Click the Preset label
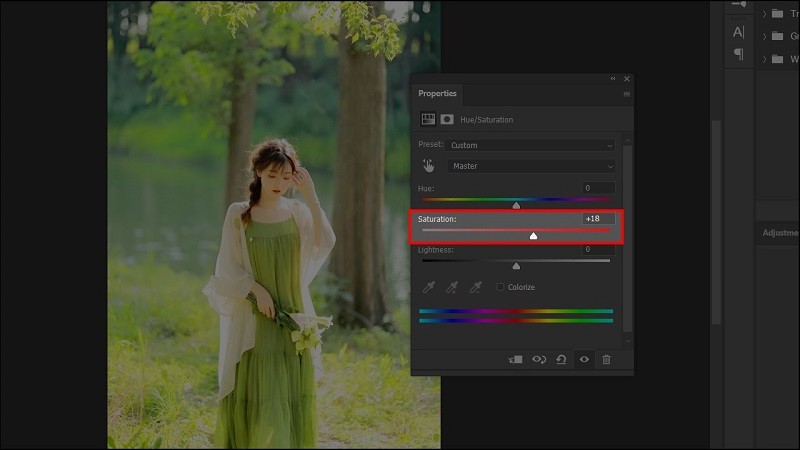This screenshot has height=450, width=800. pyautogui.click(x=431, y=144)
